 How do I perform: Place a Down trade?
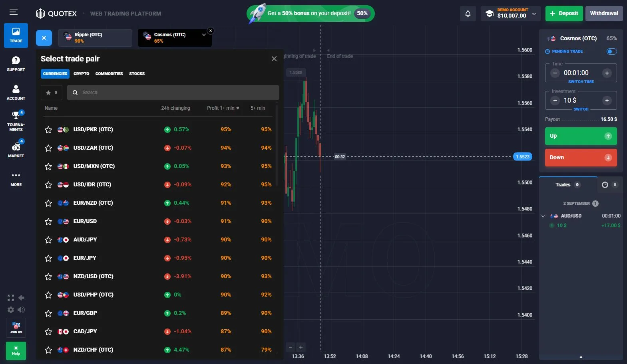point(581,158)
